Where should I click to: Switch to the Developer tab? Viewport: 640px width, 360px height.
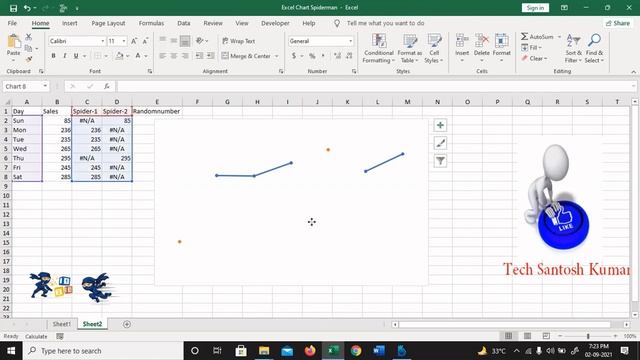tap(275, 23)
